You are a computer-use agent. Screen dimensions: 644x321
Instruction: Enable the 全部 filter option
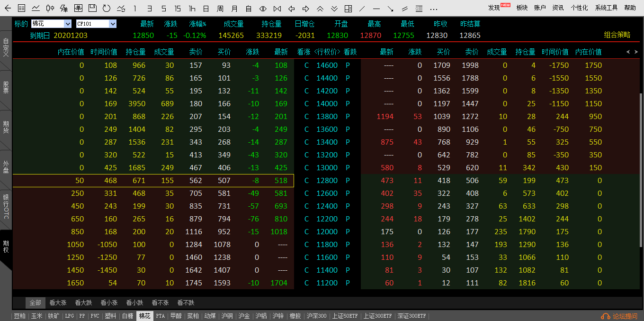(36, 303)
